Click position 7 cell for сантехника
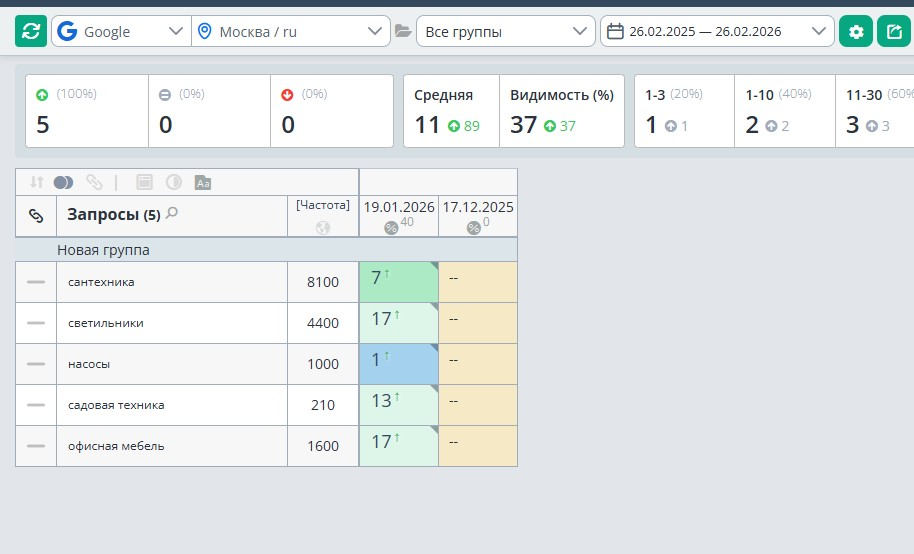The width and height of the screenshot is (914, 554). click(399, 282)
